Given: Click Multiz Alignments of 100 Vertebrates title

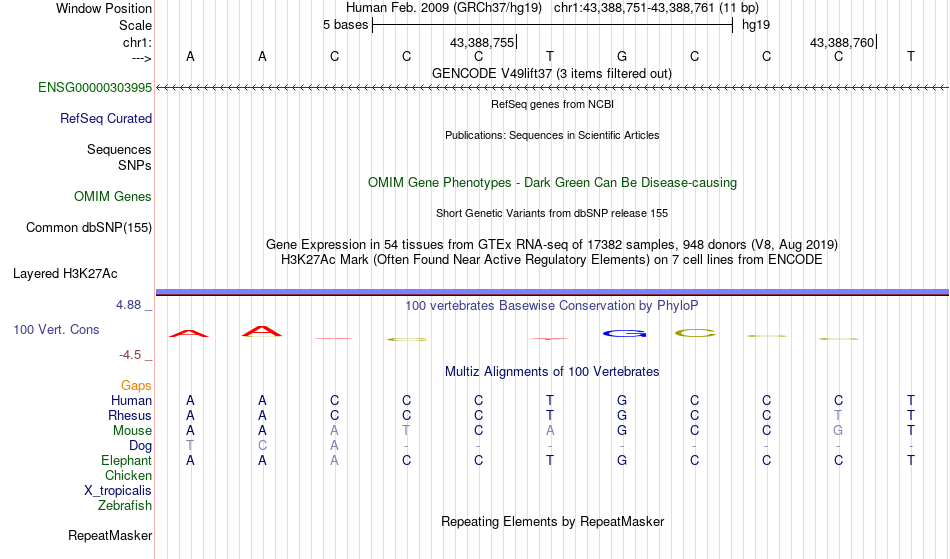Looking at the screenshot, I should tap(552, 372).
